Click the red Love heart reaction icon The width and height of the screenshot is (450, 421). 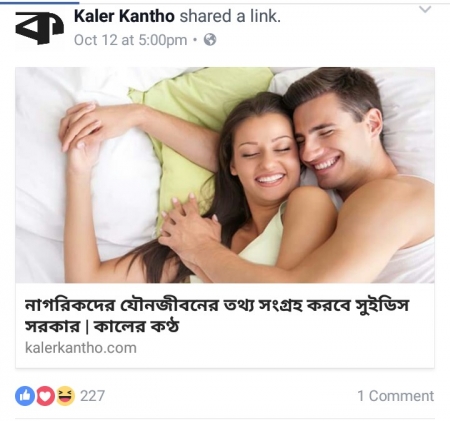[45, 396]
